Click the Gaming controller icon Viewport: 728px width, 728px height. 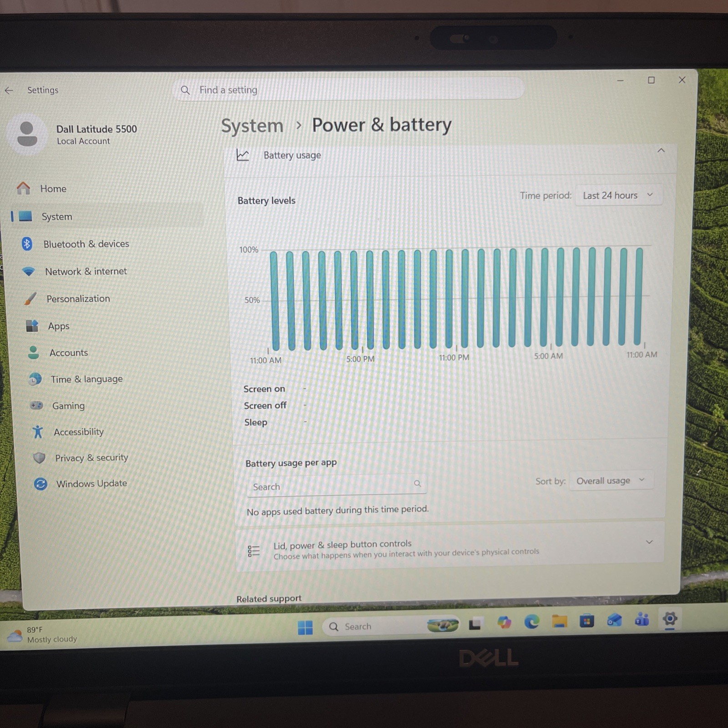point(36,405)
